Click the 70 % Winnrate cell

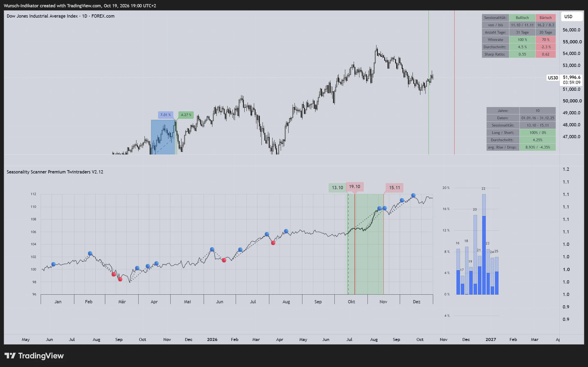click(546, 40)
